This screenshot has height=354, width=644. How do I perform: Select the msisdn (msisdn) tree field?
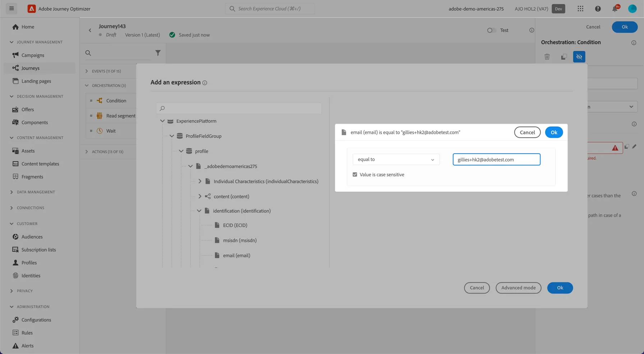(x=240, y=240)
